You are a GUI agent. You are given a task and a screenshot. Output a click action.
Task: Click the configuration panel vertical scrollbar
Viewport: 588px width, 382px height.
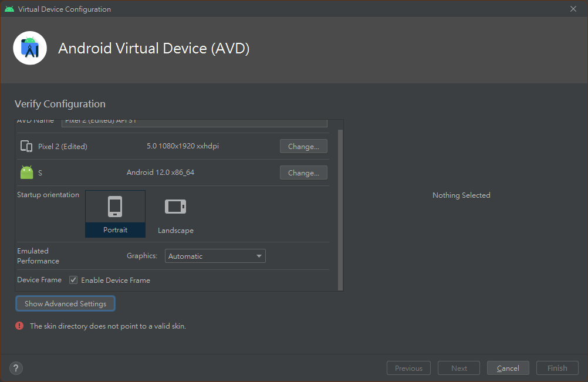click(340, 205)
